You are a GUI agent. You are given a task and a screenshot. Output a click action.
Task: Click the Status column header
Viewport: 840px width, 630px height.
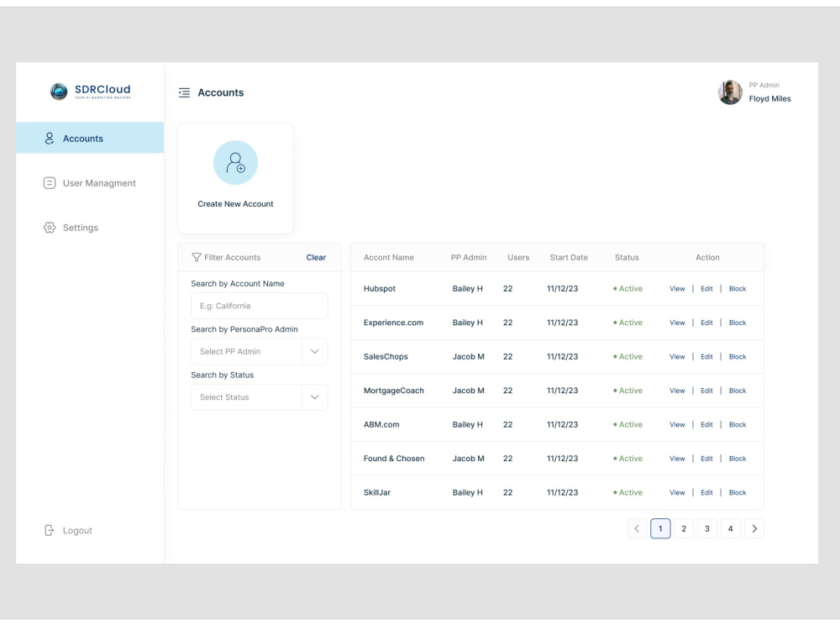[627, 258]
